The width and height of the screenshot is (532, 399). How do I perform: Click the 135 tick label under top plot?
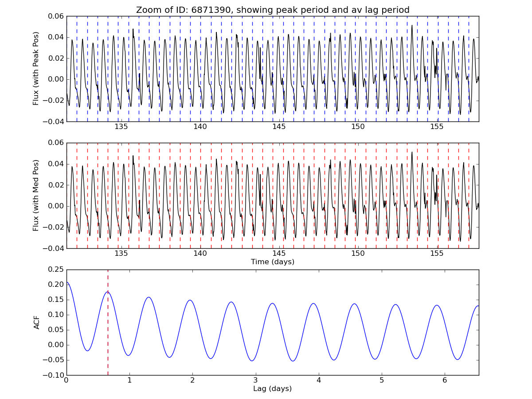(121, 127)
